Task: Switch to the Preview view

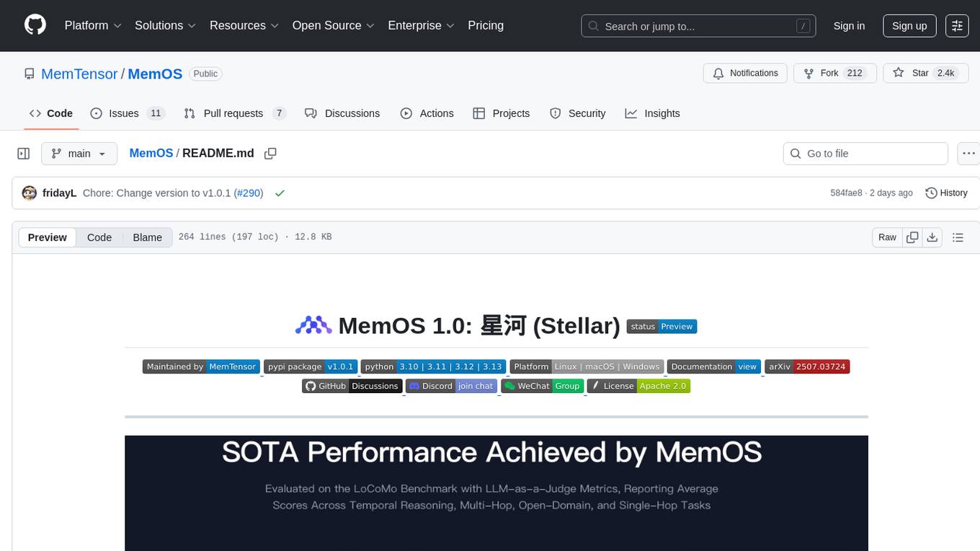Action: [x=47, y=237]
